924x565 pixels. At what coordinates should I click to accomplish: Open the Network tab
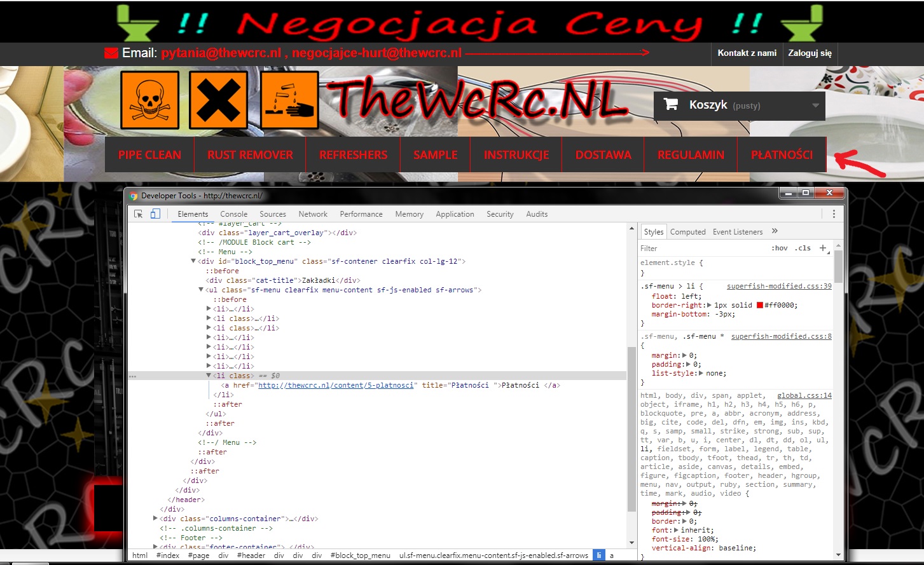[313, 214]
